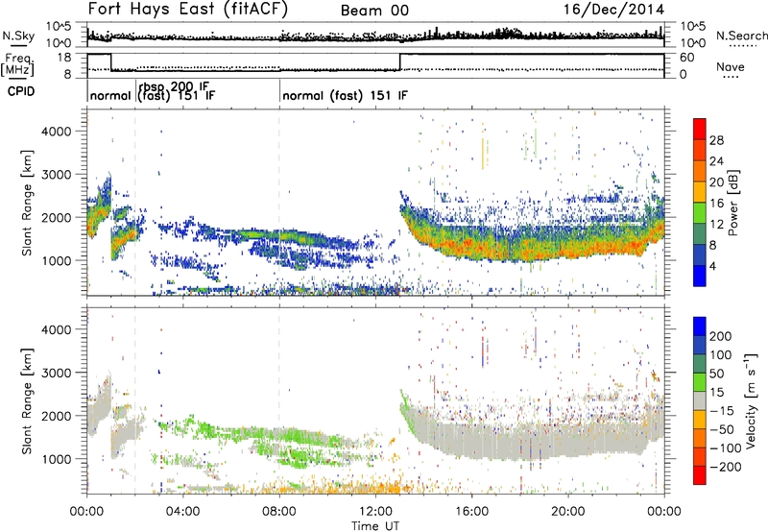Pick the light green segment of Power color bar

700,213
